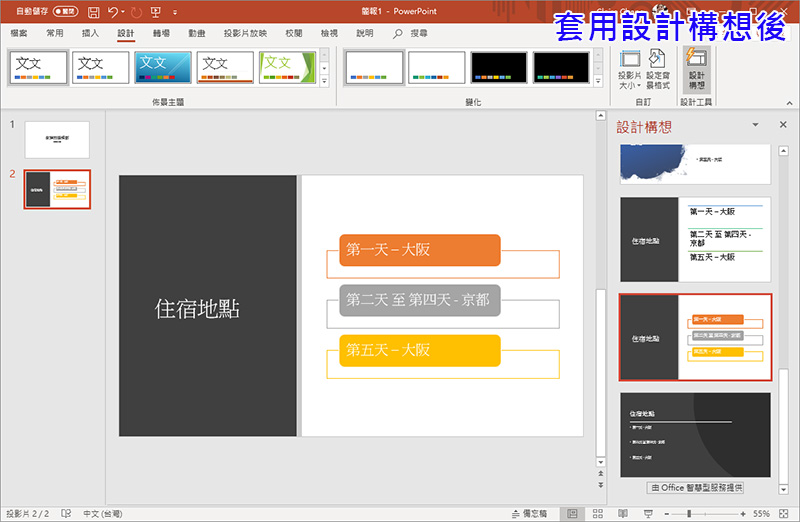The image size is (800, 522).
Task: Click the Redo icon
Action: tap(136, 12)
